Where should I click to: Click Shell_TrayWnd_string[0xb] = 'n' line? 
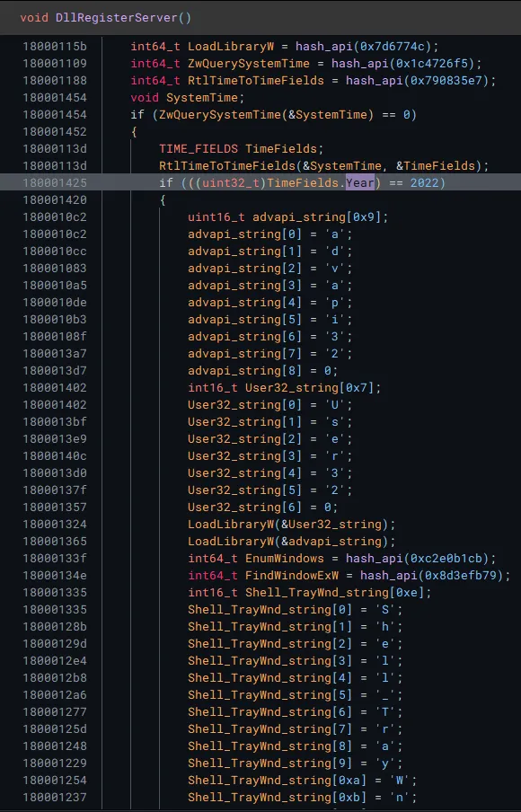(303, 798)
